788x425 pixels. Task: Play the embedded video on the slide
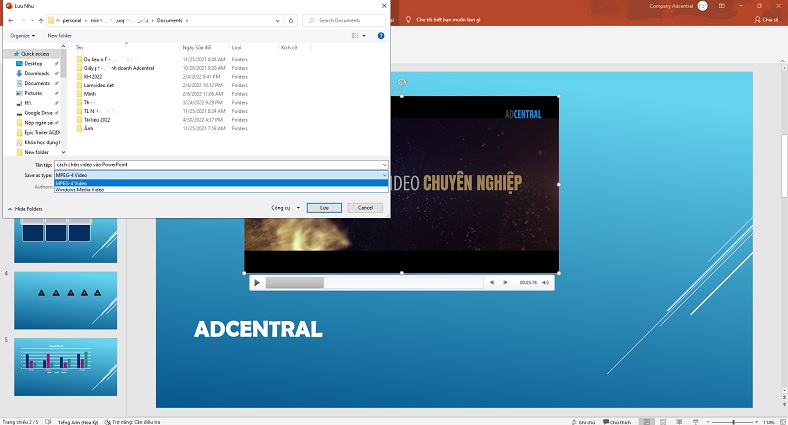[257, 283]
